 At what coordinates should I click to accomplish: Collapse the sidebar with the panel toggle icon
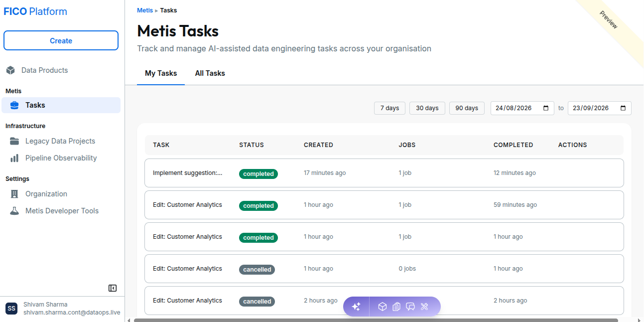pyautogui.click(x=113, y=288)
